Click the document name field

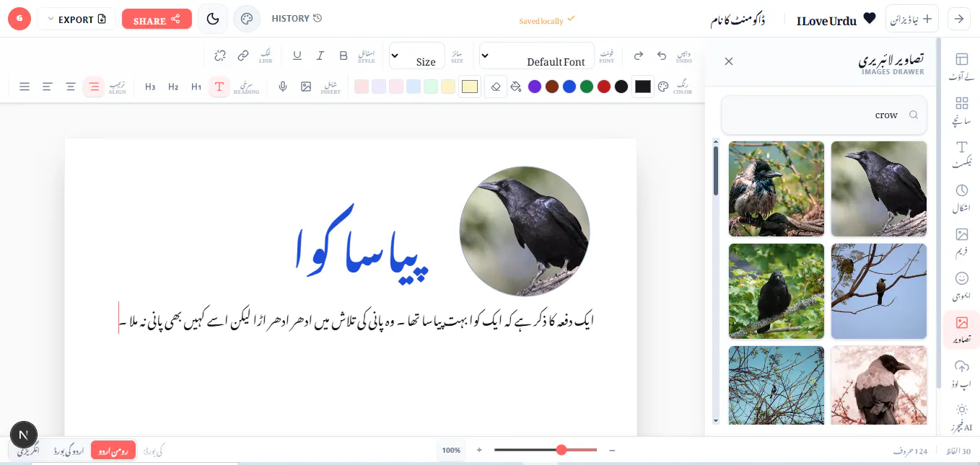pyautogui.click(x=738, y=19)
